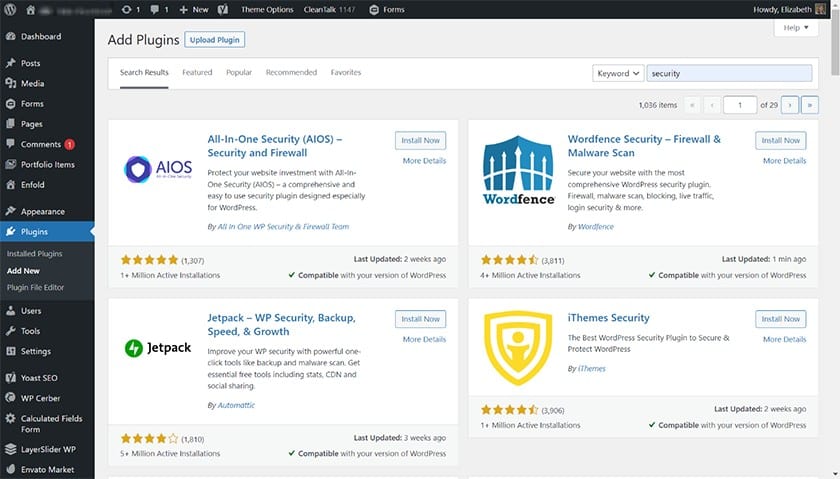The width and height of the screenshot is (840, 479).
Task: Open the Keyword search type dropdown
Action: click(618, 73)
